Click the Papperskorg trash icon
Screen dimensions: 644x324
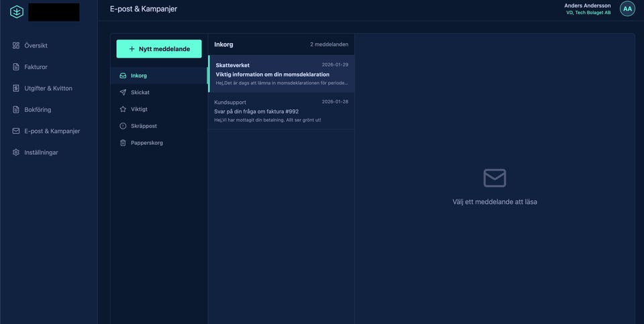click(x=123, y=143)
